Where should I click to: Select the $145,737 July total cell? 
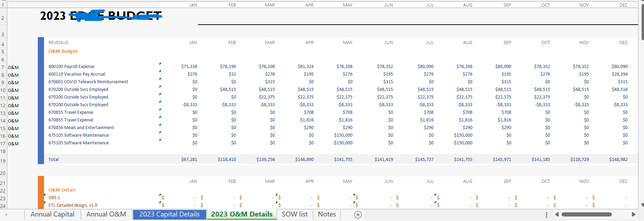point(424,160)
